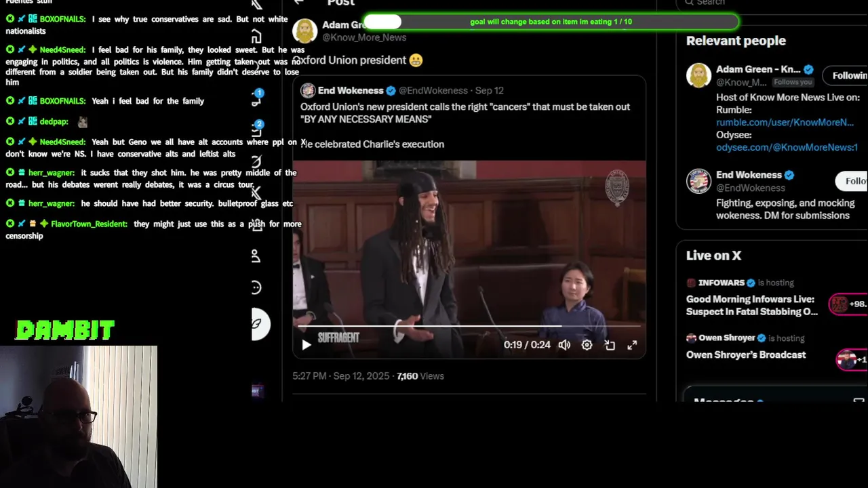This screenshot has height=488, width=868.
Task: Click the verified badge beside End Wokeness quoted name
Action: pos(391,90)
